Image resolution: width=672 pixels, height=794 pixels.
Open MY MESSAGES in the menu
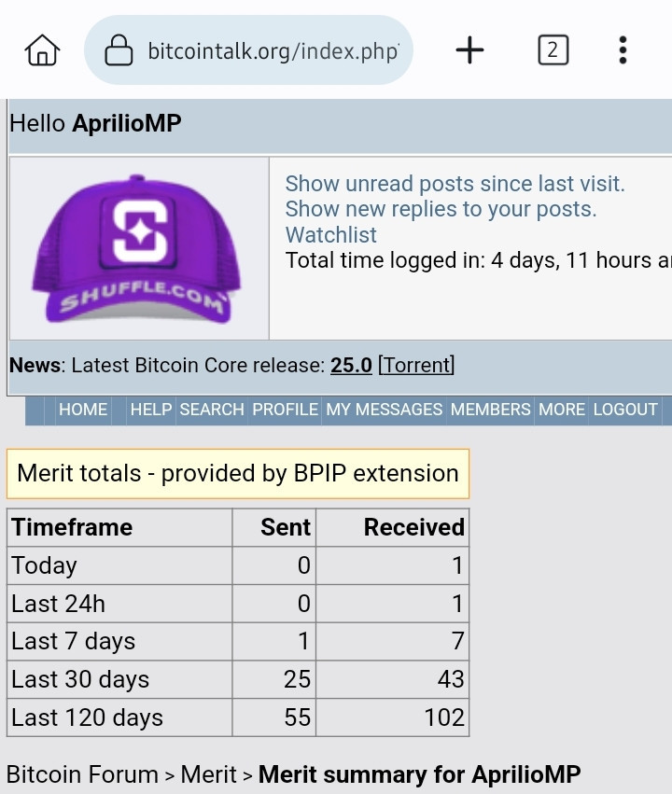[384, 410]
